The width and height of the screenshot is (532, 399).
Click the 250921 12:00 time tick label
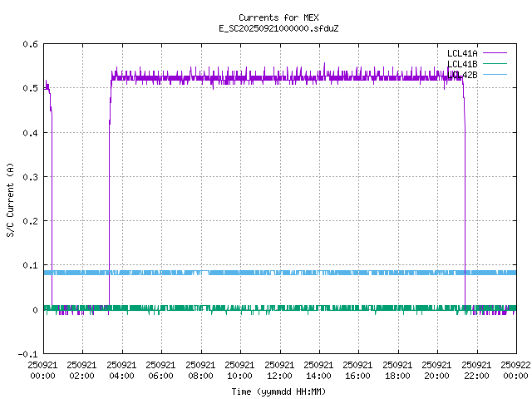tap(279, 369)
